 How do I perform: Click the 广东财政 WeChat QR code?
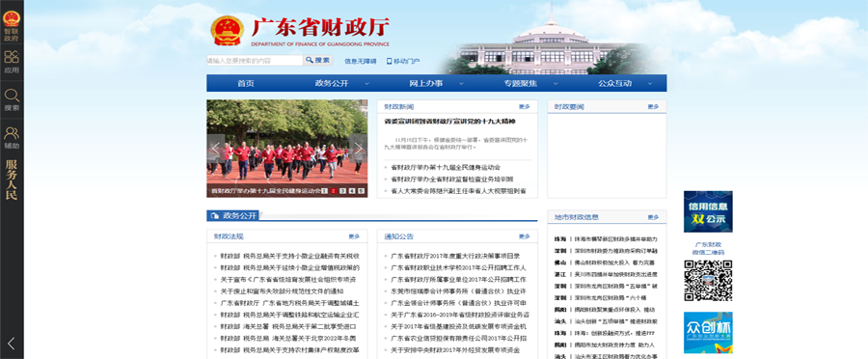click(708, 280)
